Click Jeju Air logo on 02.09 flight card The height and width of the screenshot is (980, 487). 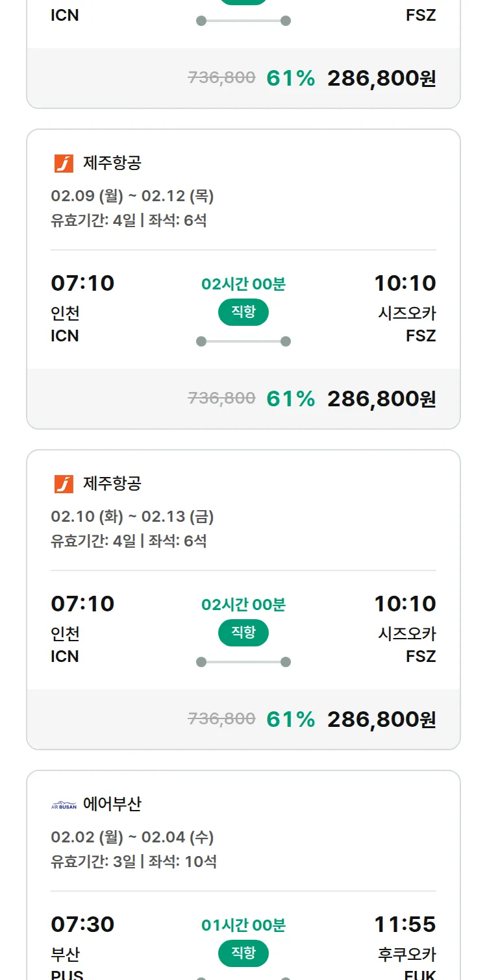(64, 164)
